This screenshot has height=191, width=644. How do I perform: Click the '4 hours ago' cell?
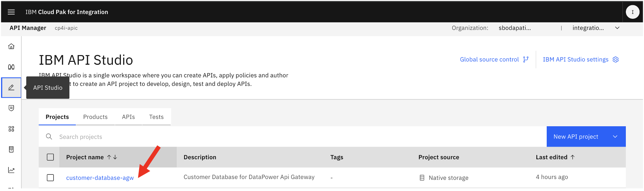[x=552, y=177]
